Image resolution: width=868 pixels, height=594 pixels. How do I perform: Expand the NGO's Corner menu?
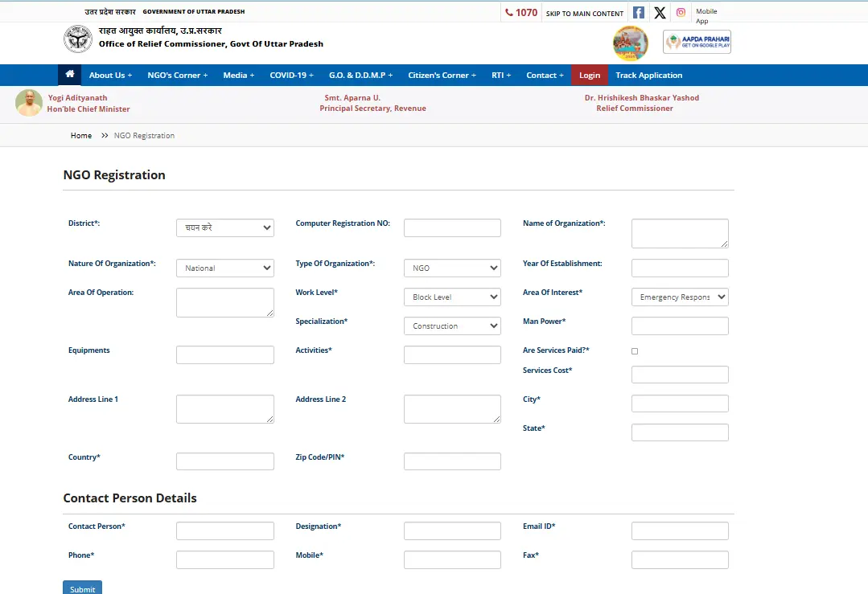(178, 76)
